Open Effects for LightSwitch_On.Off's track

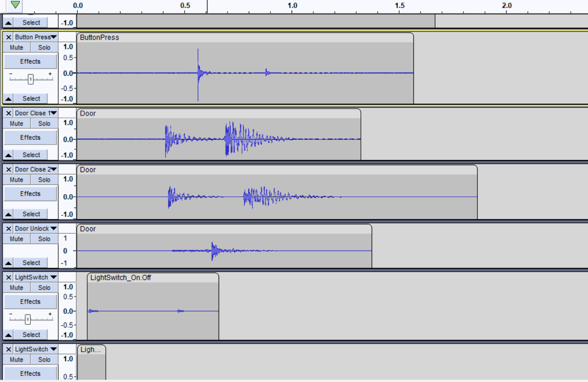coord(31,302)
